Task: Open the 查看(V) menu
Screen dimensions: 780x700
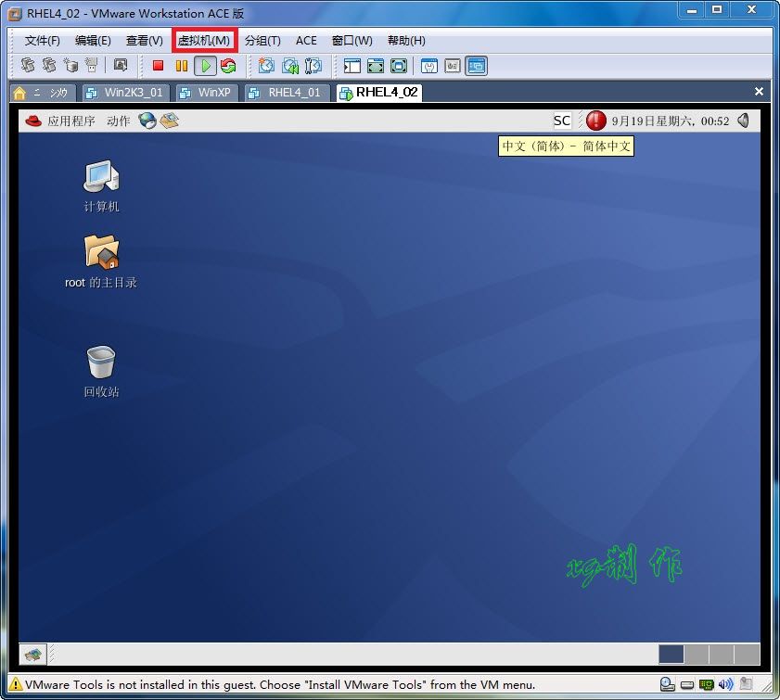Action: pos(145,41)
